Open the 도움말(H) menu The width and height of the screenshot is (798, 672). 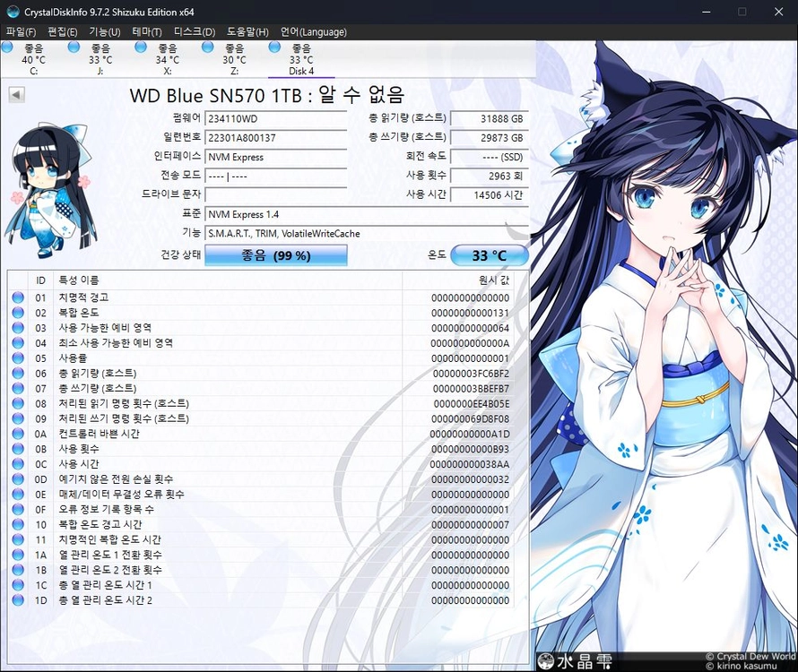pos(247,32)
